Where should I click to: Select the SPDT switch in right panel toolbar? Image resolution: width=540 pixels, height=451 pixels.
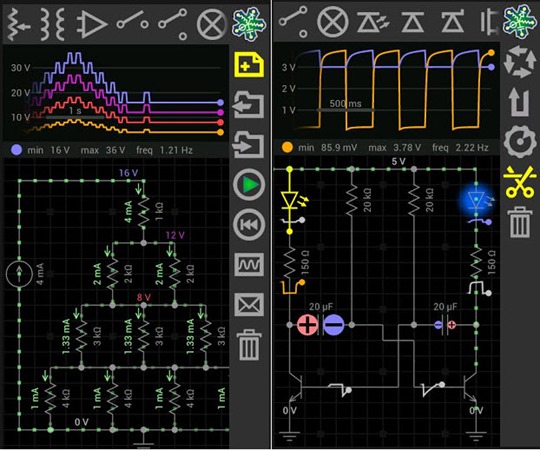click(x=294, y=21)
